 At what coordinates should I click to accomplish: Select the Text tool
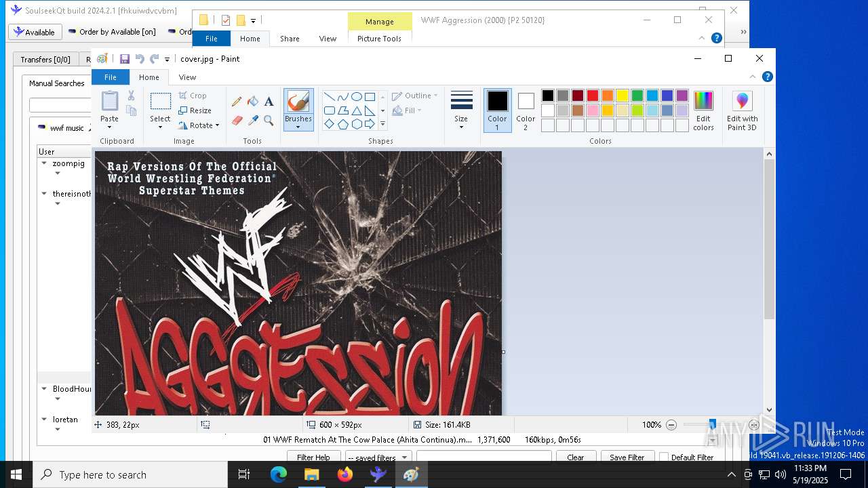point(269,102)
